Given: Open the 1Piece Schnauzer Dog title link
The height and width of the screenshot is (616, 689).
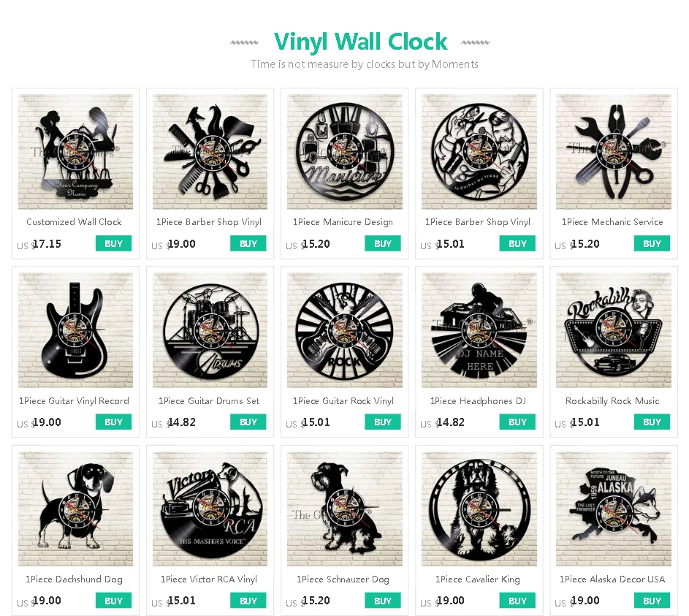Looking at the screenshot, I should [x=343, y=579].
